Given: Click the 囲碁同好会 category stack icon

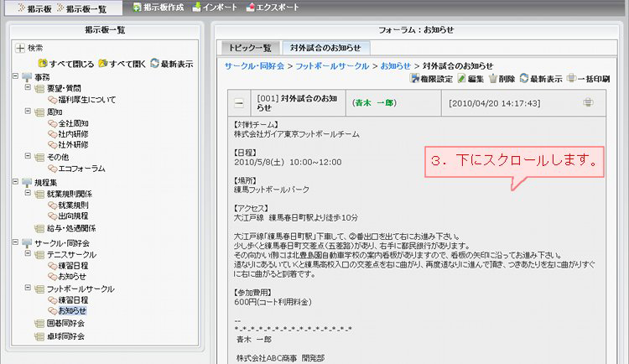Looking at the screenshot, I should click(39, 324).
